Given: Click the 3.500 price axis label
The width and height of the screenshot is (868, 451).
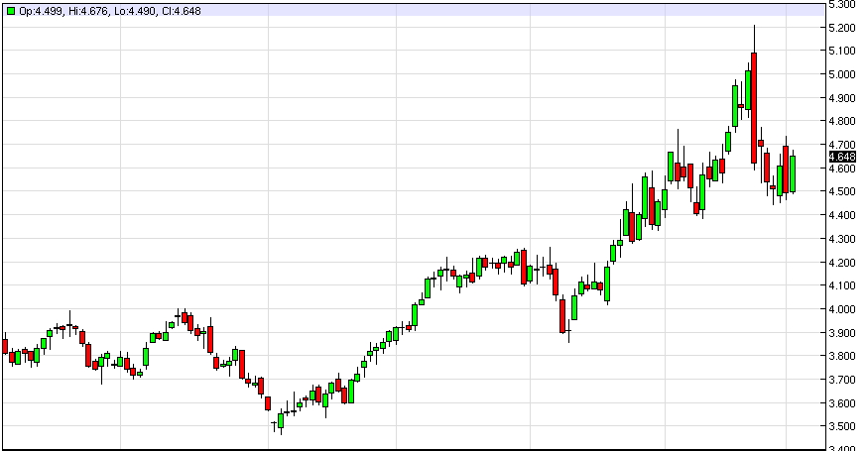Looking at the screenshot, I should [842, 426].
